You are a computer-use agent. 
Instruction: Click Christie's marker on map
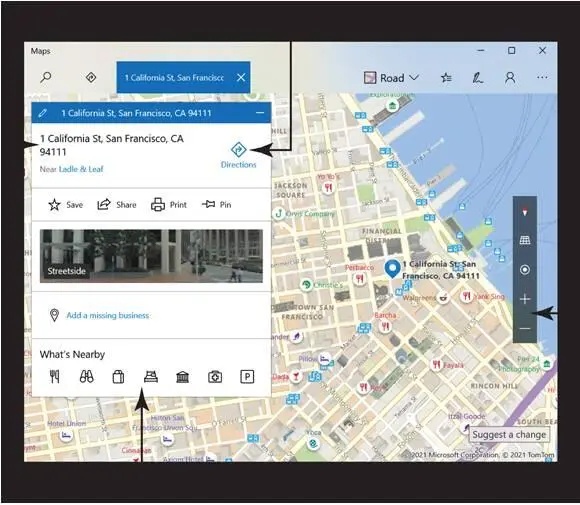pos(306,285)
